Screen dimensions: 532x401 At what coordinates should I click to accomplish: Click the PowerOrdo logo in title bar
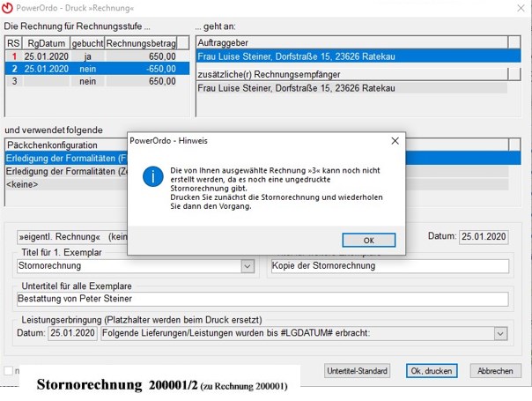point(7,8)
